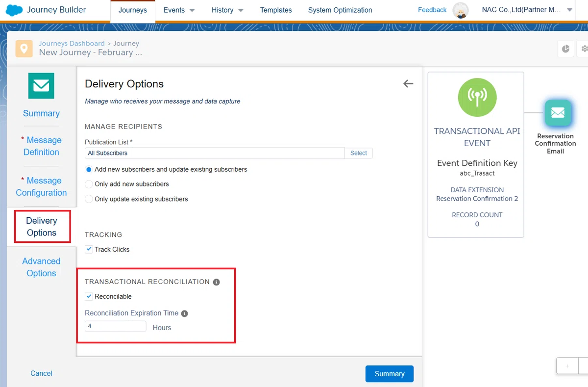Image resolution: width=588 pixels, height=387 pixels.
Task: Open the journey settings gear icon
Action: tap(584, 49)
